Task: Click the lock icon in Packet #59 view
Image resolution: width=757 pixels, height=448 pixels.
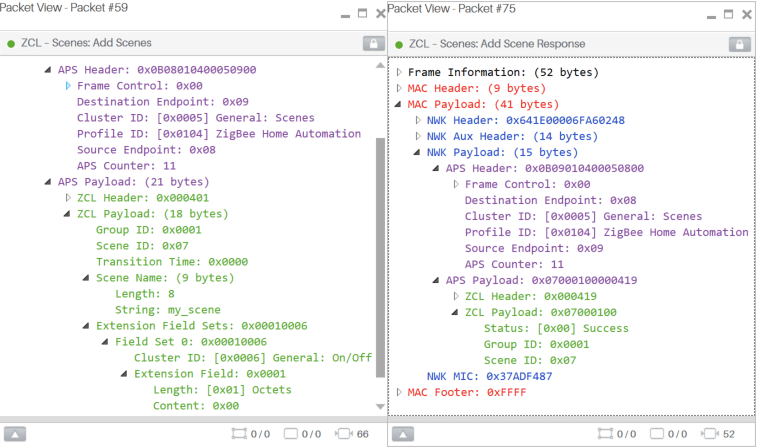Action: pyautogui.click(x=373, y=44)
